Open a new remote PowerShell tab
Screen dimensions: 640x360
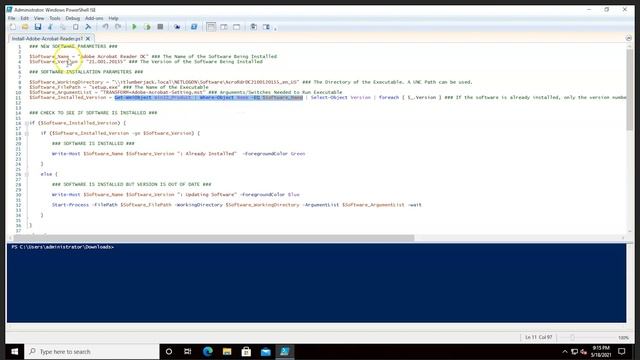[x=177, y=27]
